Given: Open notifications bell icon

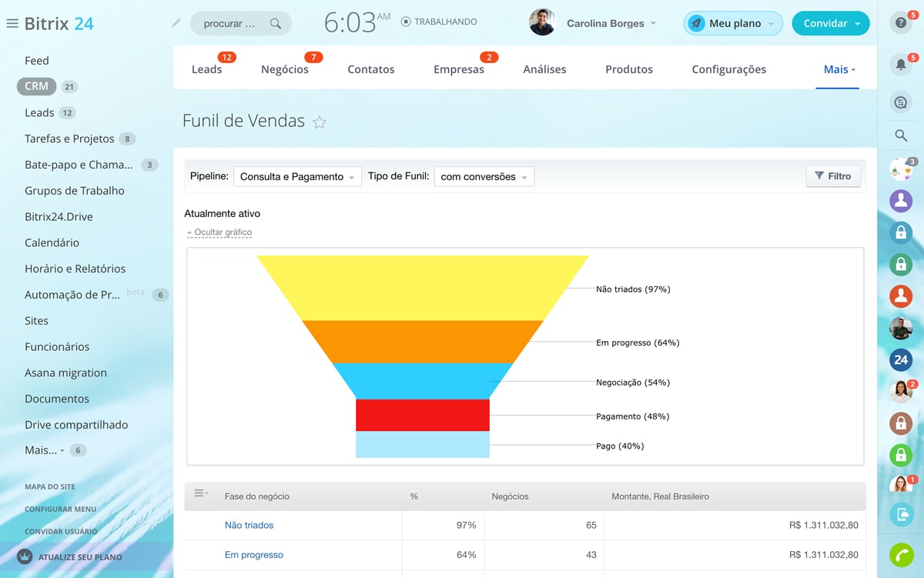Looking at the screenshot, I should pos(901,65).
